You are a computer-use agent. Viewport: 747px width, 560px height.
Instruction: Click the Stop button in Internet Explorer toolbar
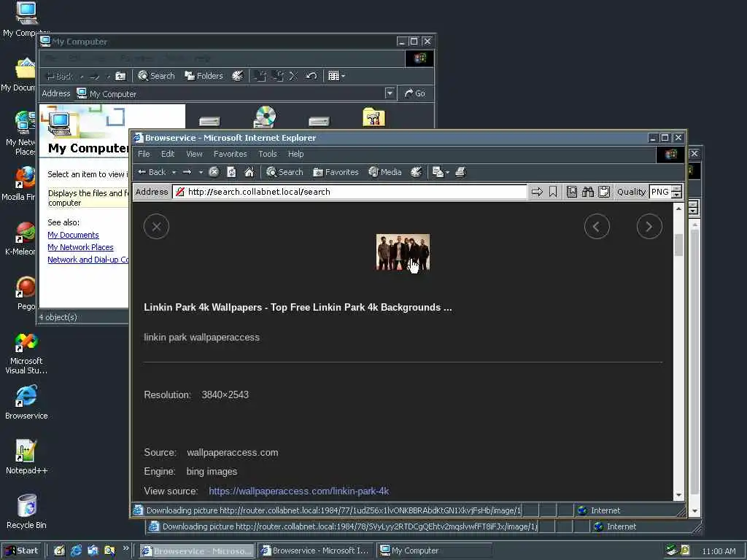tap(214, 172)
